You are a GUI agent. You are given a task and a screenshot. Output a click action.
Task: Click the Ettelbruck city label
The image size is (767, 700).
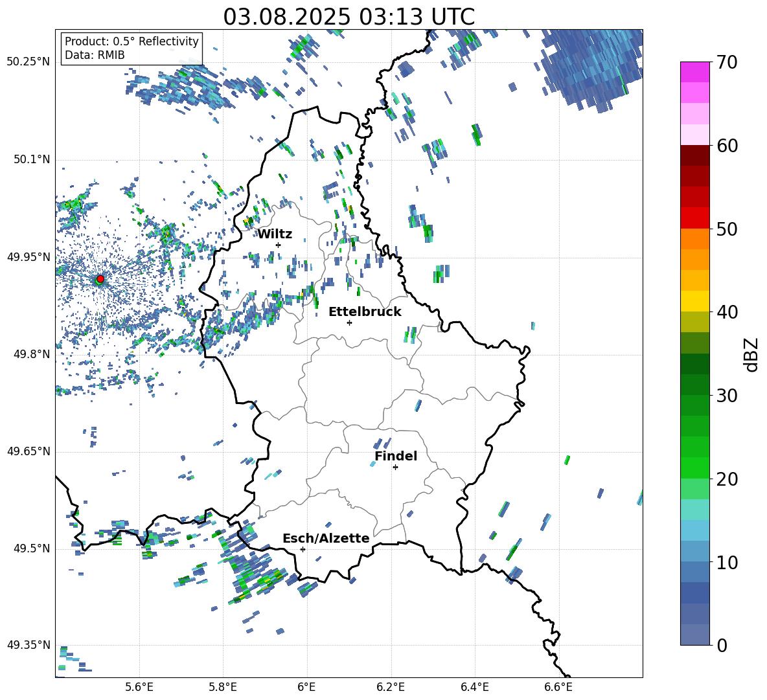[x=365, y=312]
